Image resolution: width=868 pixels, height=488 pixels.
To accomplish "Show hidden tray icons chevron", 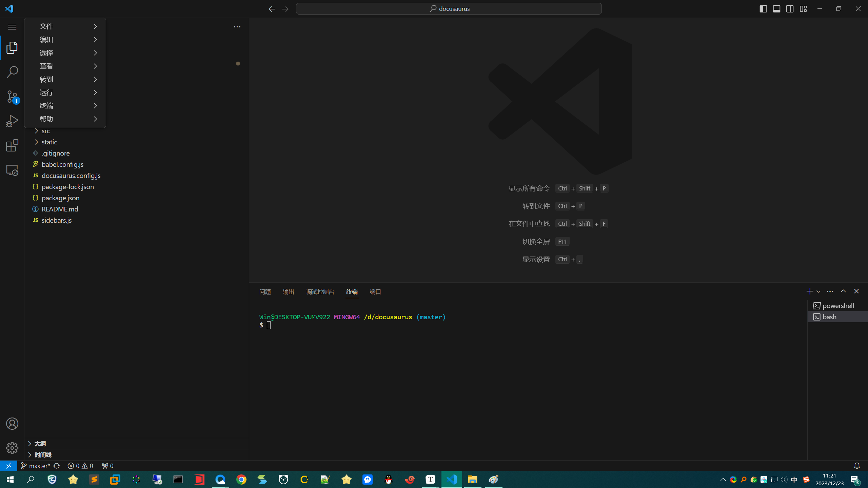I will tap(723, 479).
